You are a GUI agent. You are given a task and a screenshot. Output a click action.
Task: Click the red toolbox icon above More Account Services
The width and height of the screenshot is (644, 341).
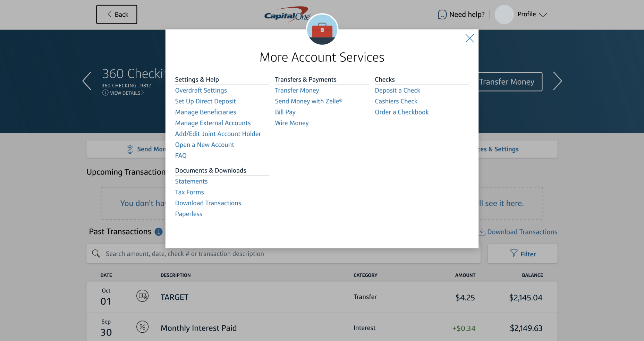click(x=322, y=30)
